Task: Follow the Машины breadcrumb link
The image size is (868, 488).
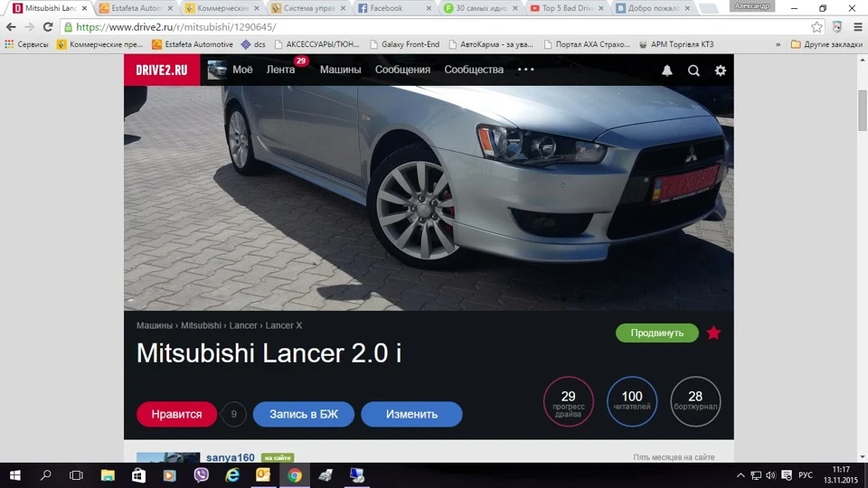Action: tap(155, 325)
